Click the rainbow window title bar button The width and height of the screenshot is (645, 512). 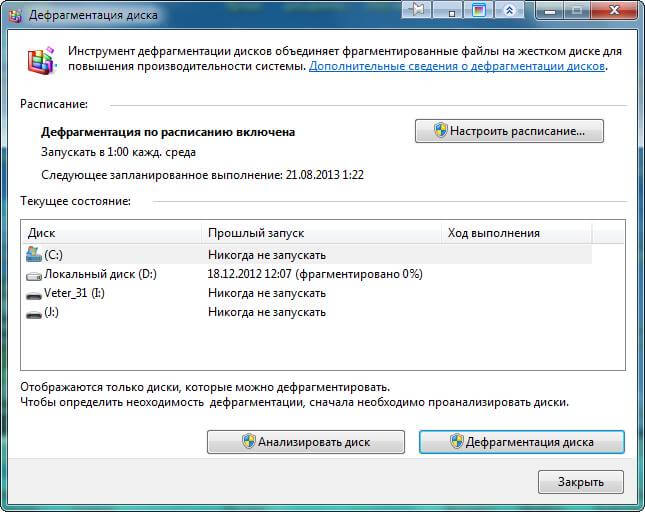pyautogui.click(x=478, y=9)
